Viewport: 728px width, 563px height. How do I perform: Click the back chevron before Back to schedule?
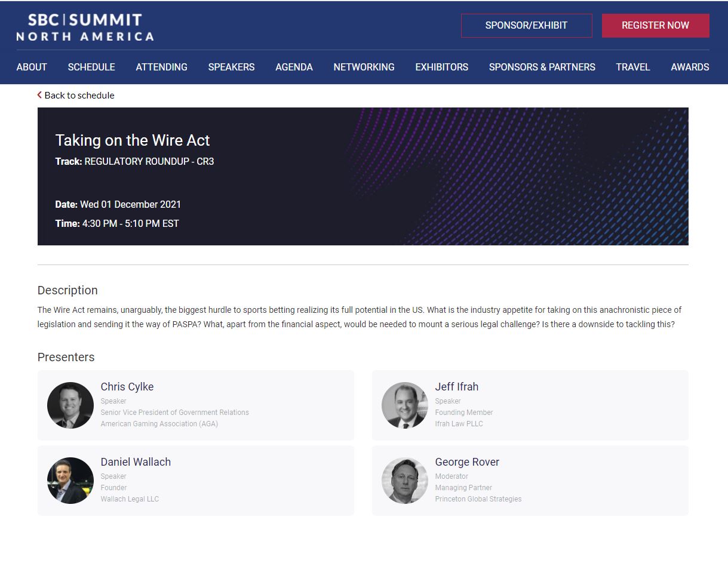(39, 95)
